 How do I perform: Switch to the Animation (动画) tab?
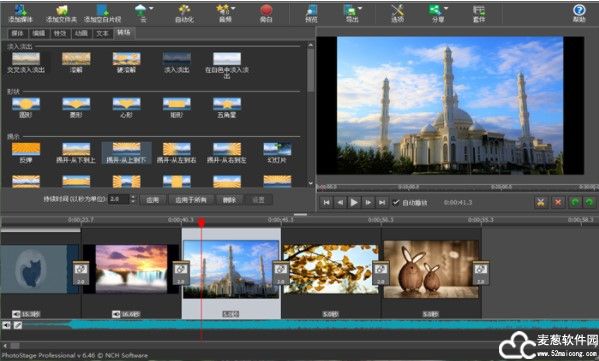[x=81, y=33]
